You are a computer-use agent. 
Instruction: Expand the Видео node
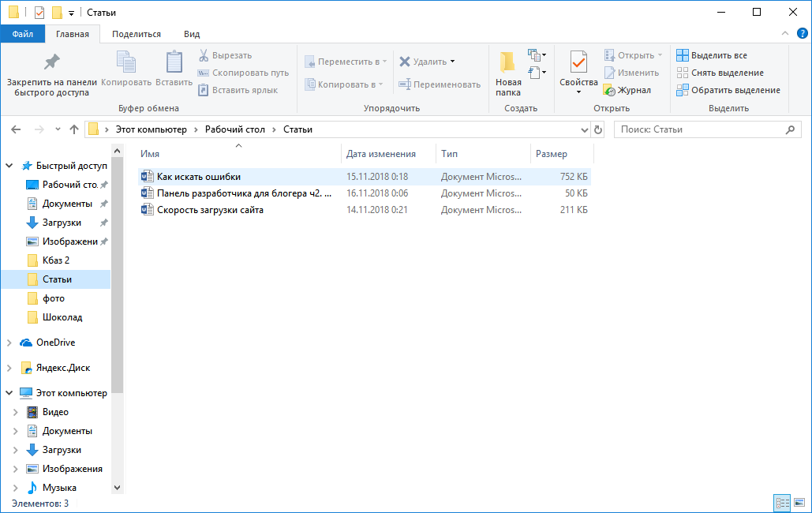pyautogui.click(x=15, y=413)
